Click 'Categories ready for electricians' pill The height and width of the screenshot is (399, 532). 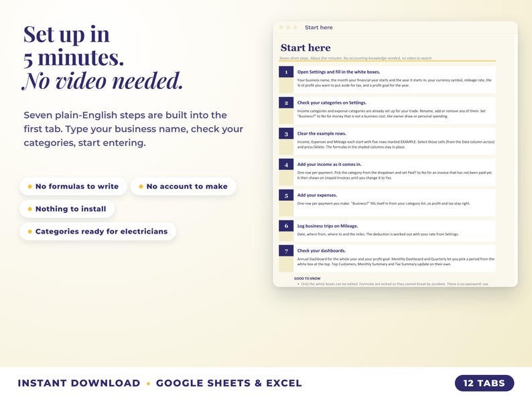(98, 232)
